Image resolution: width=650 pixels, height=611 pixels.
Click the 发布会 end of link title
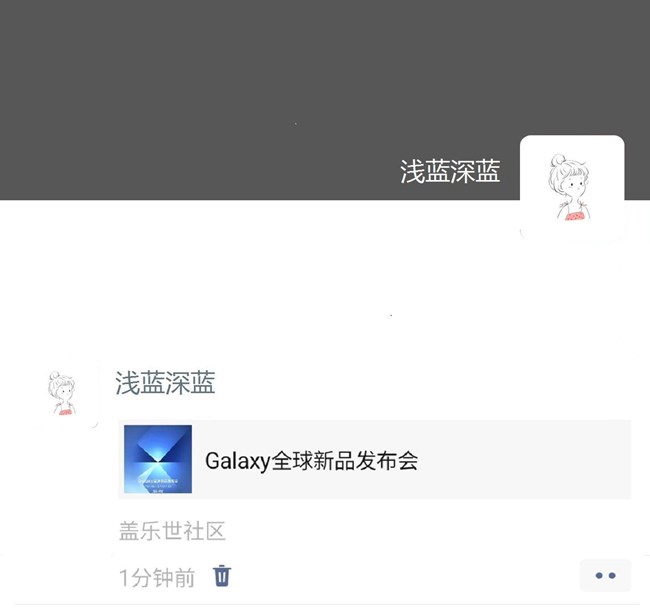click(x=386, y=461)
